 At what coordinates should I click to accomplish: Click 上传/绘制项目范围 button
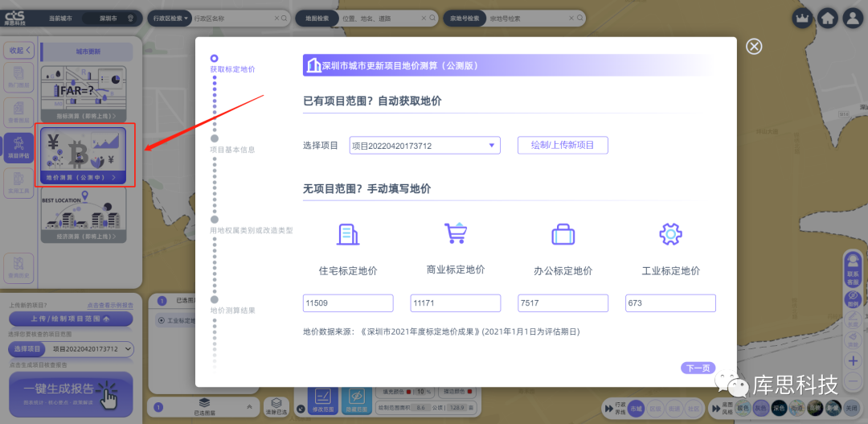(71, 319)
